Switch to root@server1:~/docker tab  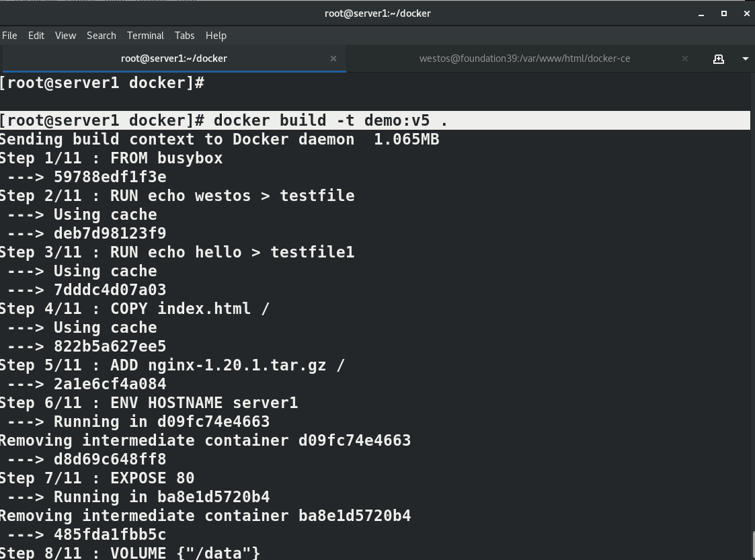tap(173, 58)
